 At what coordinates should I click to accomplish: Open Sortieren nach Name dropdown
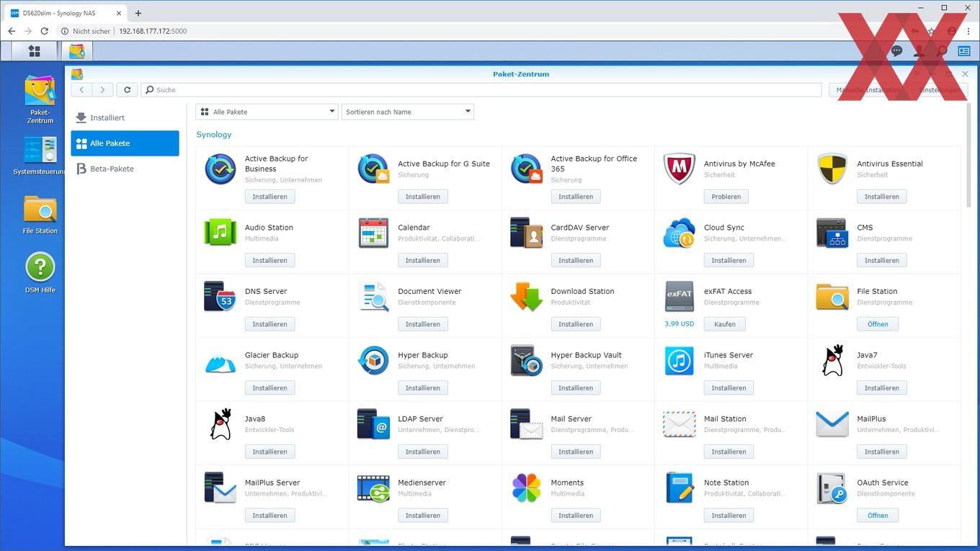coord(408,112)
